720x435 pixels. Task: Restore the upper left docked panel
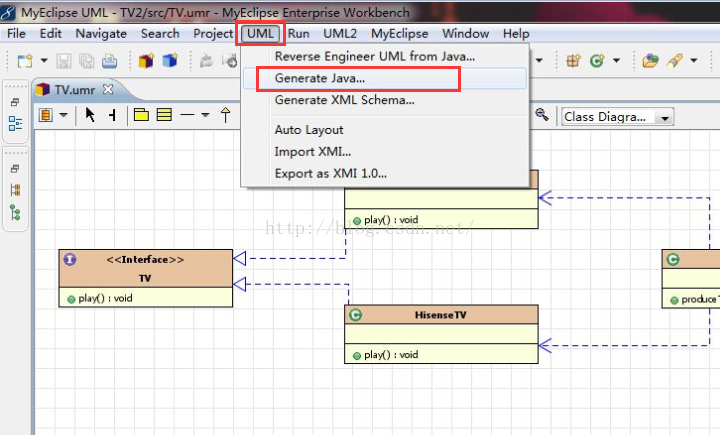pyautogui.click(x=15, y=102)
